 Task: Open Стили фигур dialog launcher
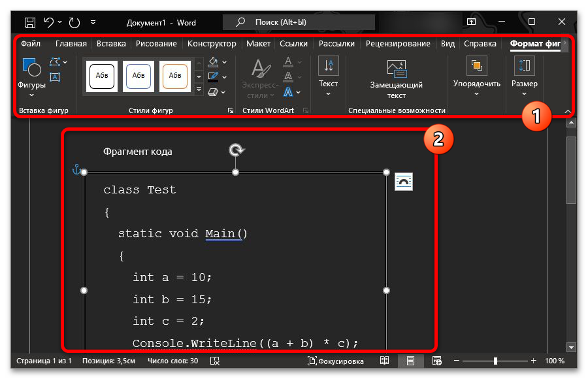coord(231,110)
